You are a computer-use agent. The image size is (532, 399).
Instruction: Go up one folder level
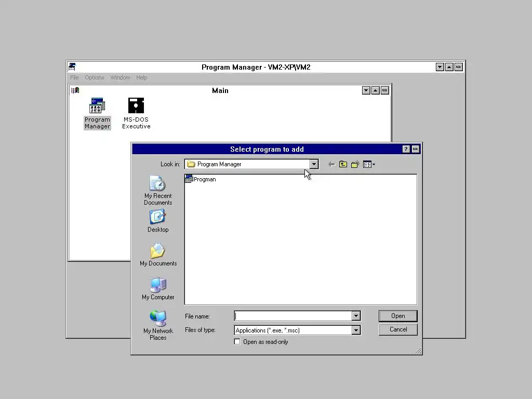tap(343, 164)
